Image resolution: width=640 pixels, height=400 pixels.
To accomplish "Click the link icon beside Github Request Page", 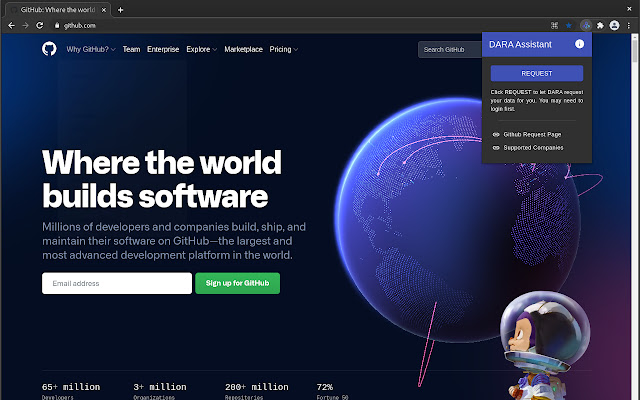I will (496, 134).
